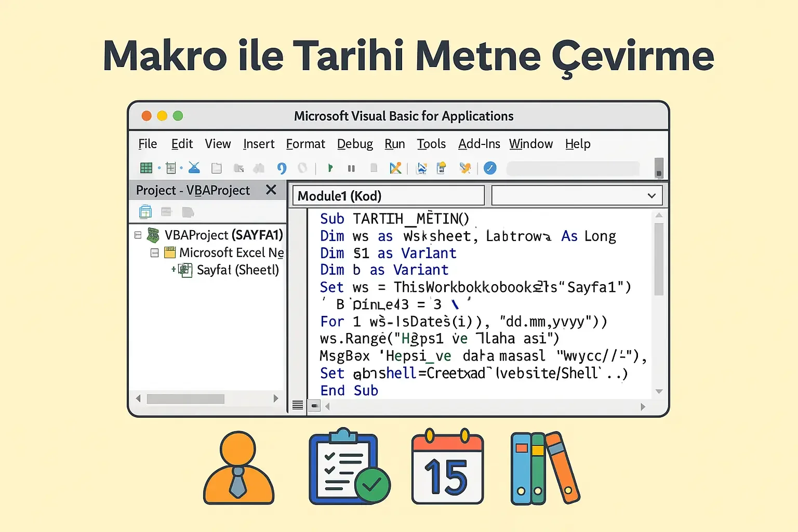Select Module1 (Kod) title bar
Viewport: 798px width, 532px height.
pyautogui.click(x=387, y=195)
